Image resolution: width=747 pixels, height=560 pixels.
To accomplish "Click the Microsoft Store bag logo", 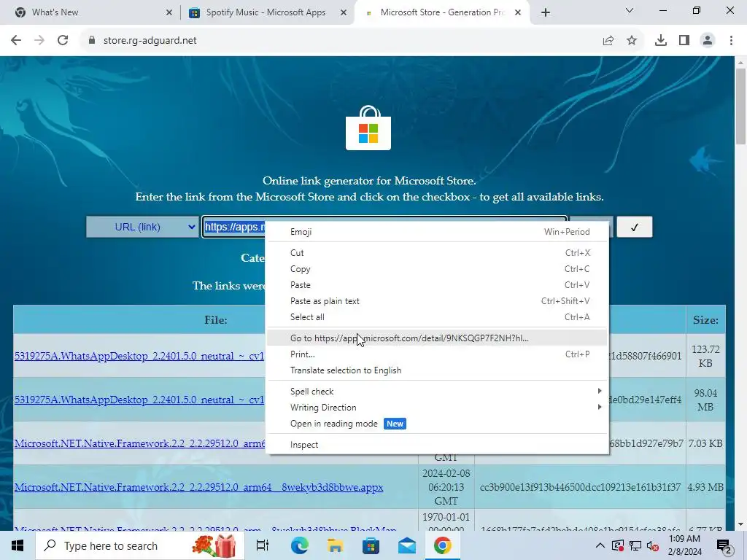I will [368, 128].
